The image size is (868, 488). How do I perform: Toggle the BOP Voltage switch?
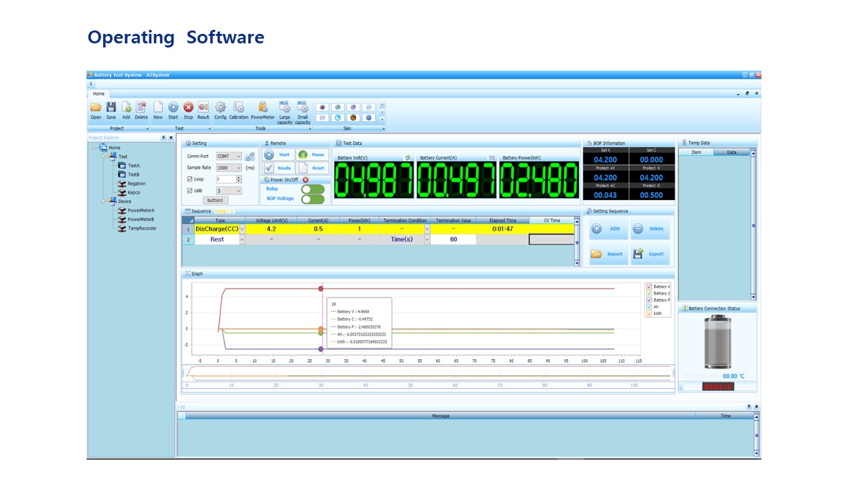pyautogui.click(x=313, y=199)
